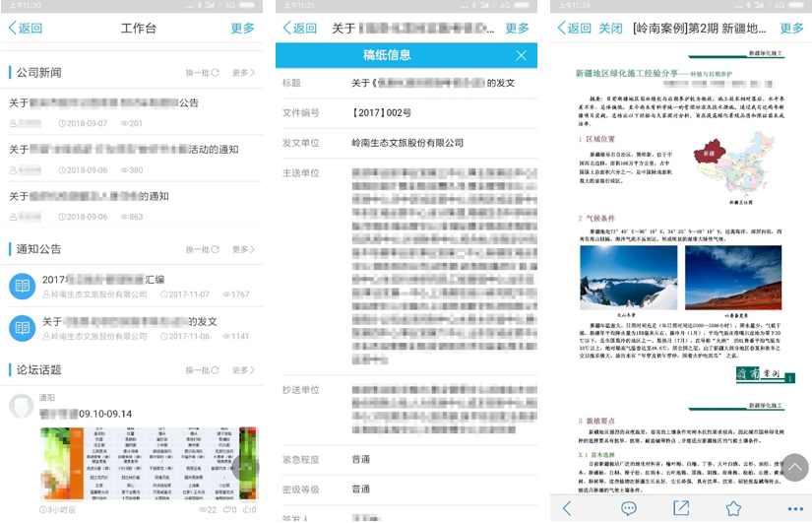Open 更多 on the 稿纸信息 screen
Viewport: 812px width, 523px height.
click(x=517, y=28)
